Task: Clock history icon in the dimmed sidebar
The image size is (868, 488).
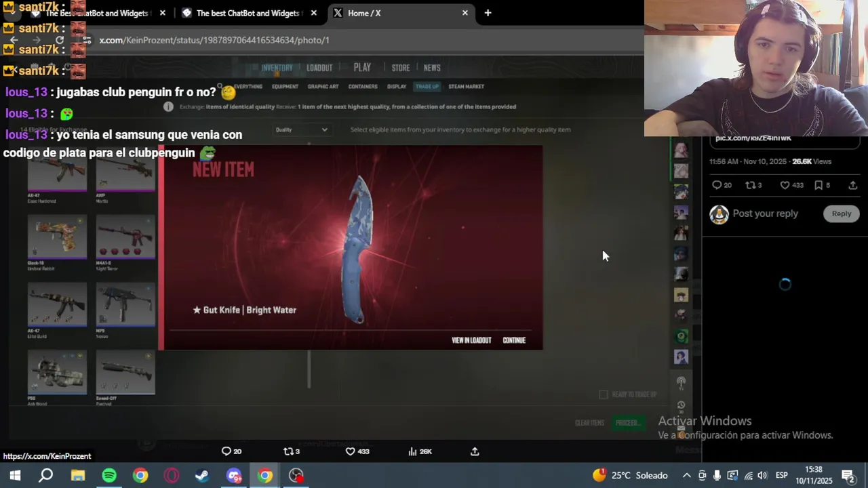Action: pyautogui.click(x=681, y=405)
